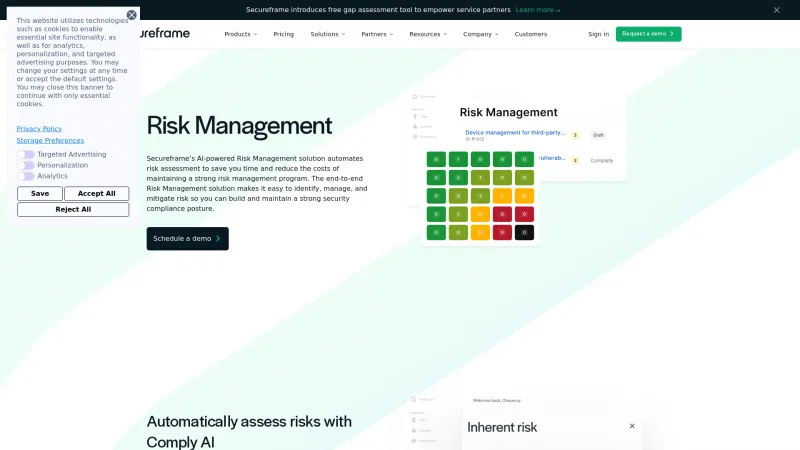This screenshot has height=450, width=800.
Task: Click the black risk matrix cell
Action: (524, 233)
